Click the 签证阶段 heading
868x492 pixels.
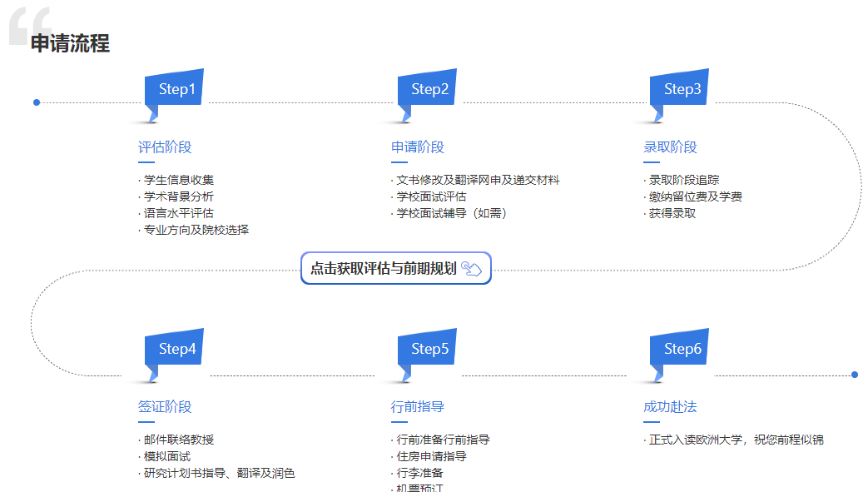click(x=165, y=407)
